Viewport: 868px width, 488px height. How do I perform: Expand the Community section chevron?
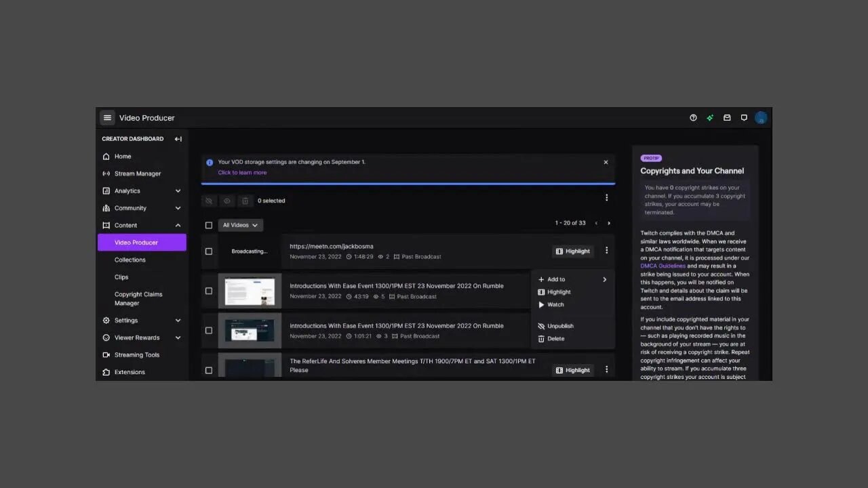178,208
